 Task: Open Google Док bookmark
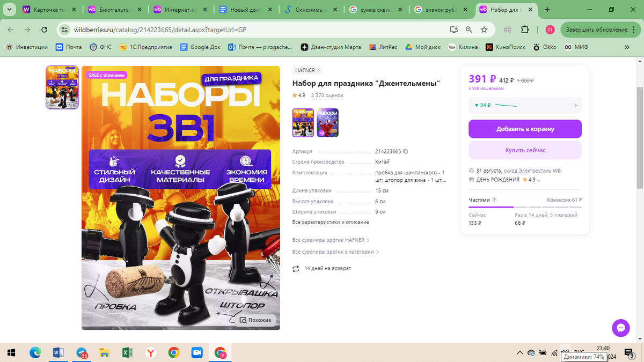200,47
